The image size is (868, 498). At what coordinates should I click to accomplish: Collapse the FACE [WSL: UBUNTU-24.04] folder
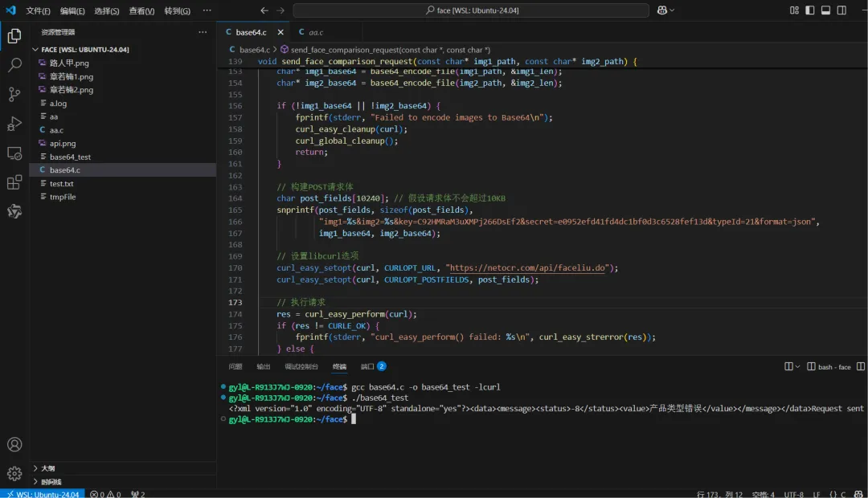pyautogui.click(x=84, y=49)
